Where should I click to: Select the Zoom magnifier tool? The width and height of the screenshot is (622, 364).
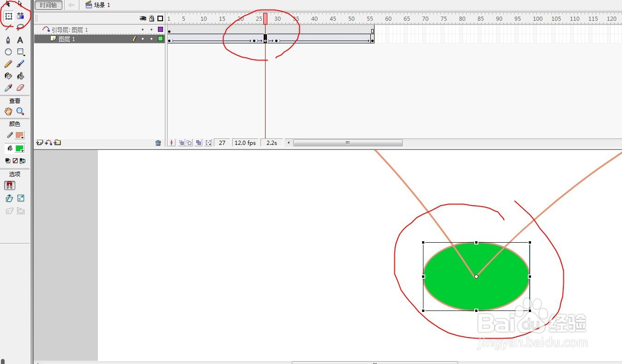click(20, 111)
